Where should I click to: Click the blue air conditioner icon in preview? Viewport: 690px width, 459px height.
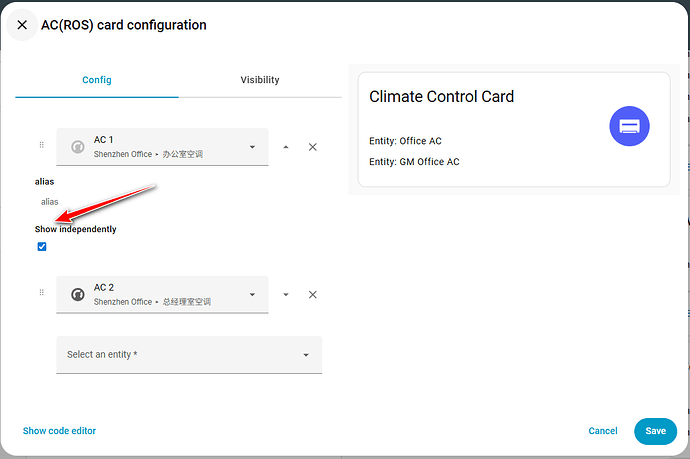click(629, 125)
